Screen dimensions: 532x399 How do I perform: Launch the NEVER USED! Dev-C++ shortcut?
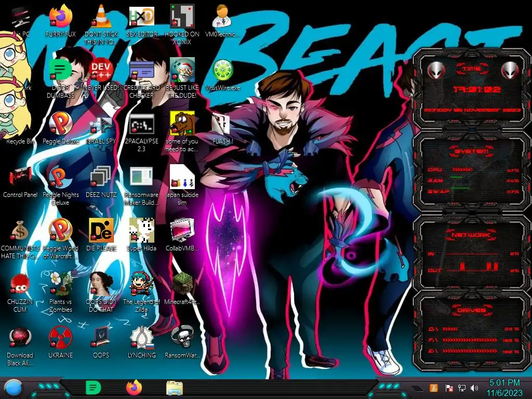coord(101,70)
